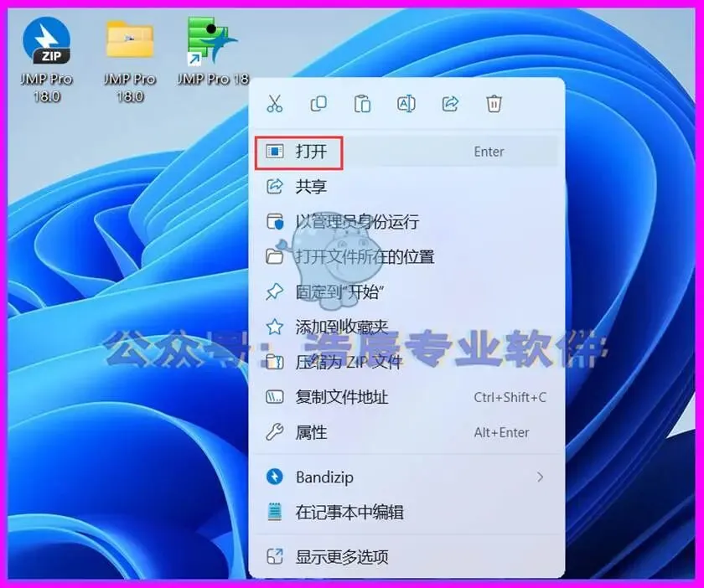704x588 pixels.
Task: Choose 在记事本中编辑 option
Action: tap(406, 512)
